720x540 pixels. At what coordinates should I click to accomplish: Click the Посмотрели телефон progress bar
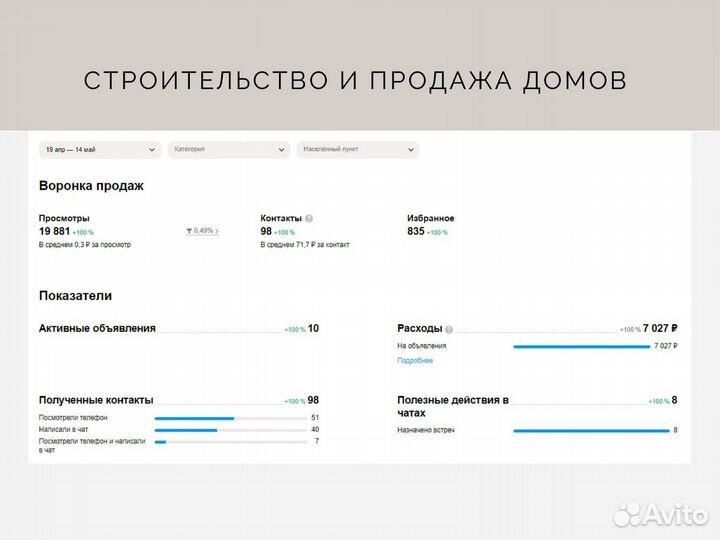pyautogui.click(x=231, y=418)
